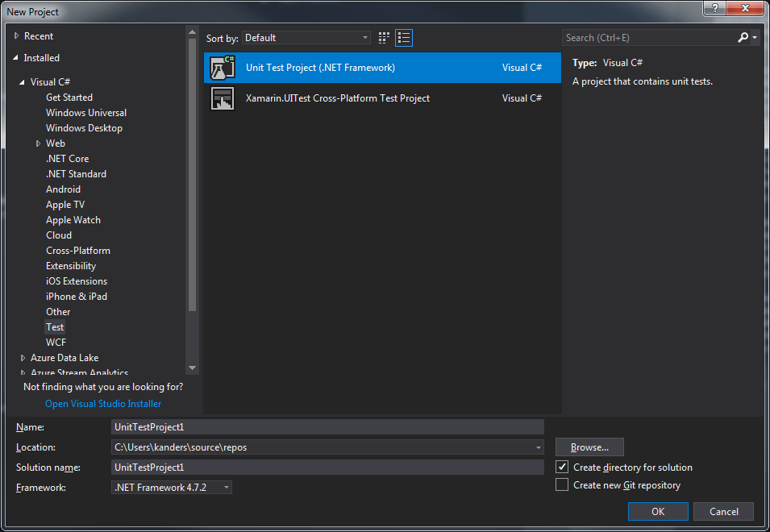The image size is (770, 532).
Task: Switch to small icons view
Action: tap(384, 38)
